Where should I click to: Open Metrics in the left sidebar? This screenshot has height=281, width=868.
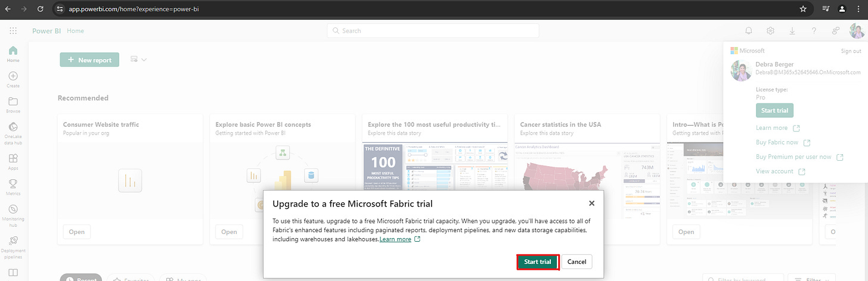[x=13, y=188]
